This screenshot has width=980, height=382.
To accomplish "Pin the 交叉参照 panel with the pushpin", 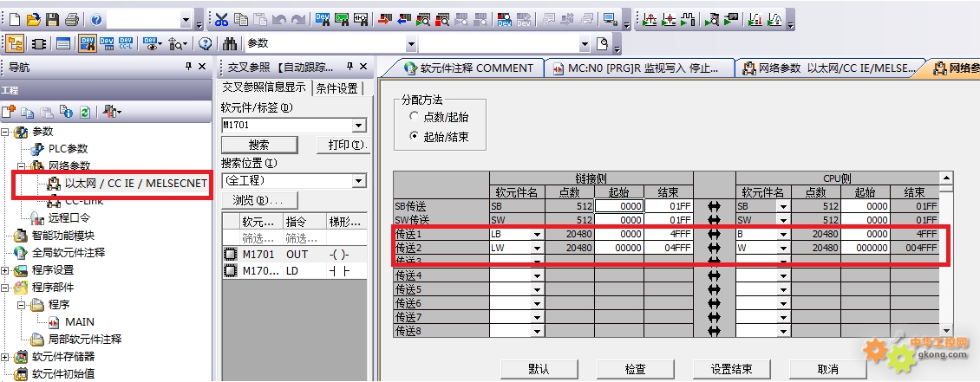I will pos(350,66).
